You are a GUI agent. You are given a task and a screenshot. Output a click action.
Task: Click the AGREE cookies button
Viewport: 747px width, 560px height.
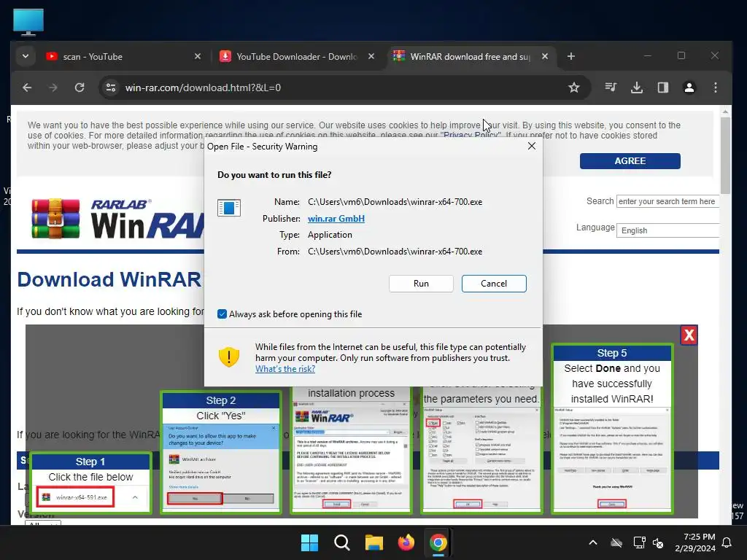click(630, 161)
